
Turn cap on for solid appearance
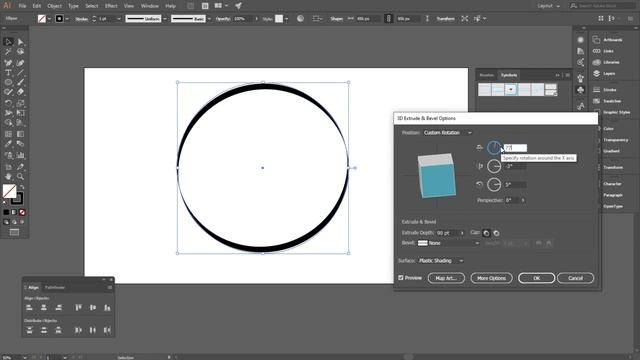coord(486,233)
